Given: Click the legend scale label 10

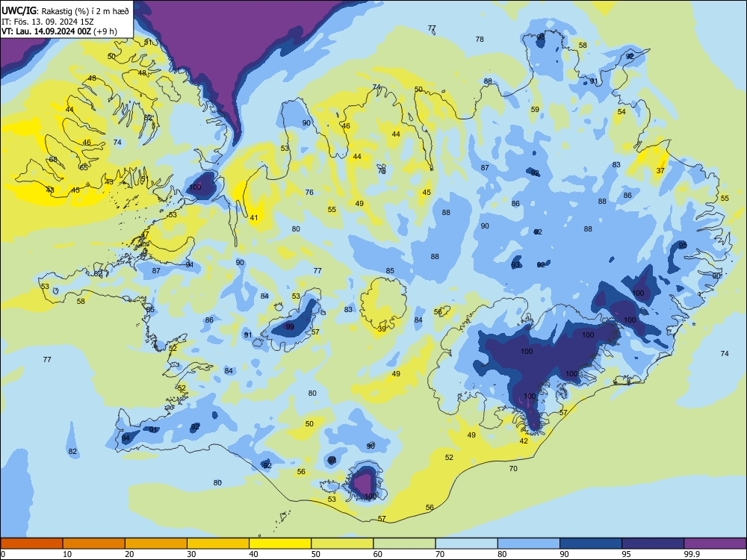Looking at the screenshot, I should point(67,554).
